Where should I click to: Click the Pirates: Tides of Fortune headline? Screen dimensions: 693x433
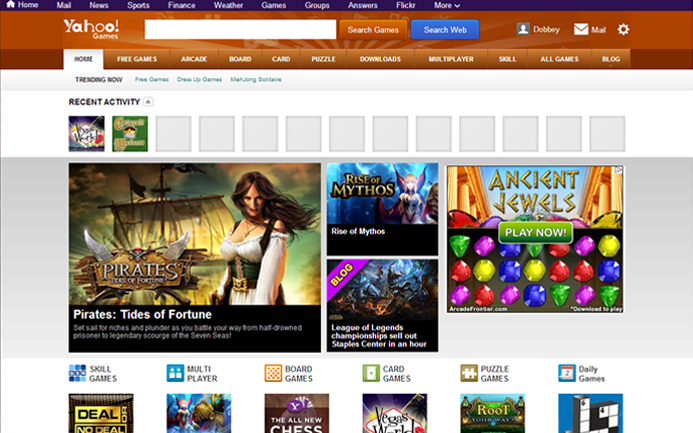142,315
